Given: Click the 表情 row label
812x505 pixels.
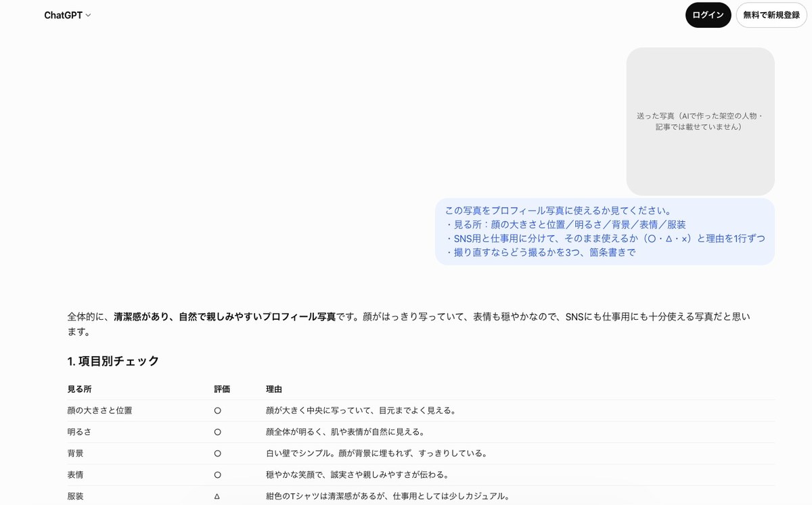Looking at the screenshot, I should pos(75,475).
